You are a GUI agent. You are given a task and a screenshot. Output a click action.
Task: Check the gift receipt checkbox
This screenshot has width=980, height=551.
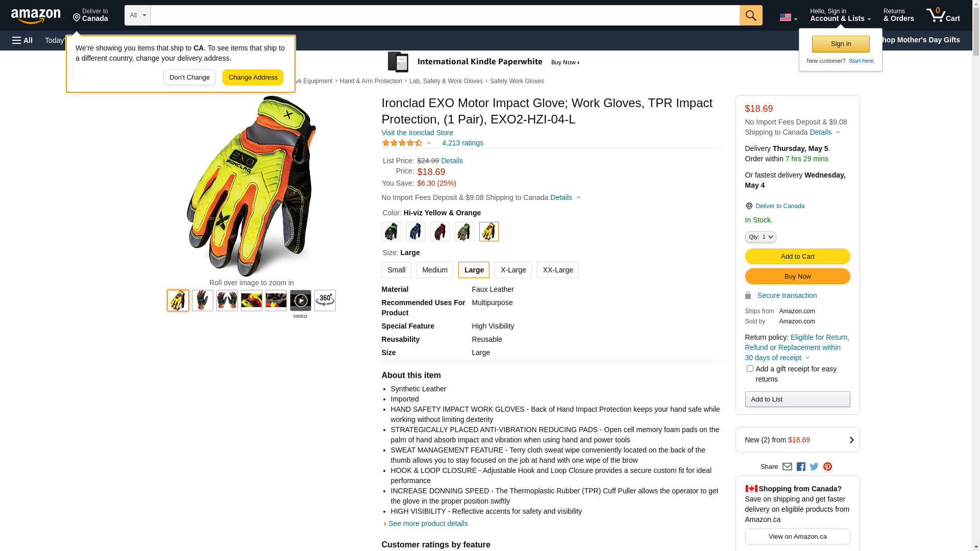coord(750,369)
